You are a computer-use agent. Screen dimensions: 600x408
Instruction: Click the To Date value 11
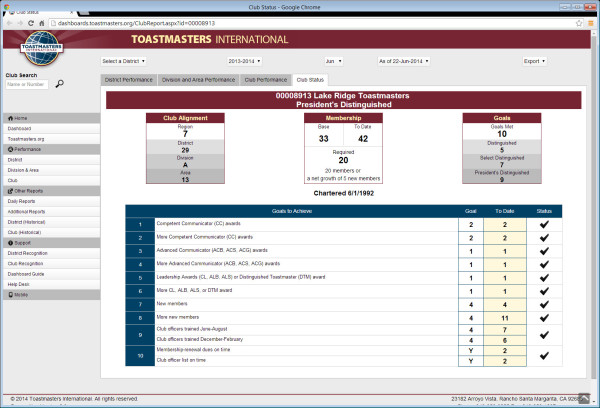[x=505, y=318]
